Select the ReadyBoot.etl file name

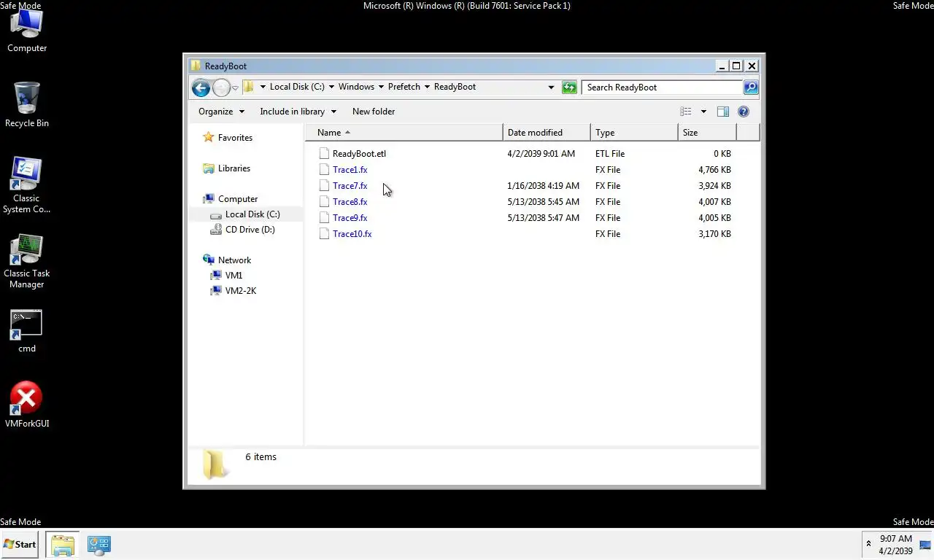[359, 154]
